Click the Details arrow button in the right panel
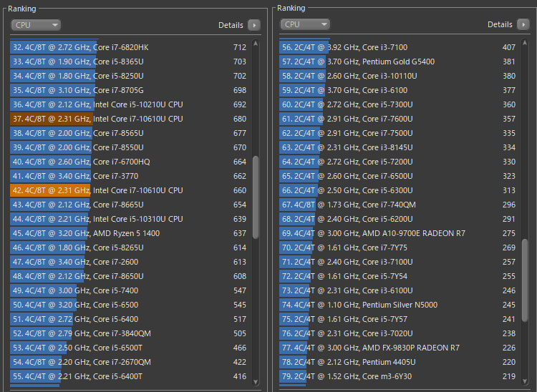537x392 pixels. tap(523, 24)
